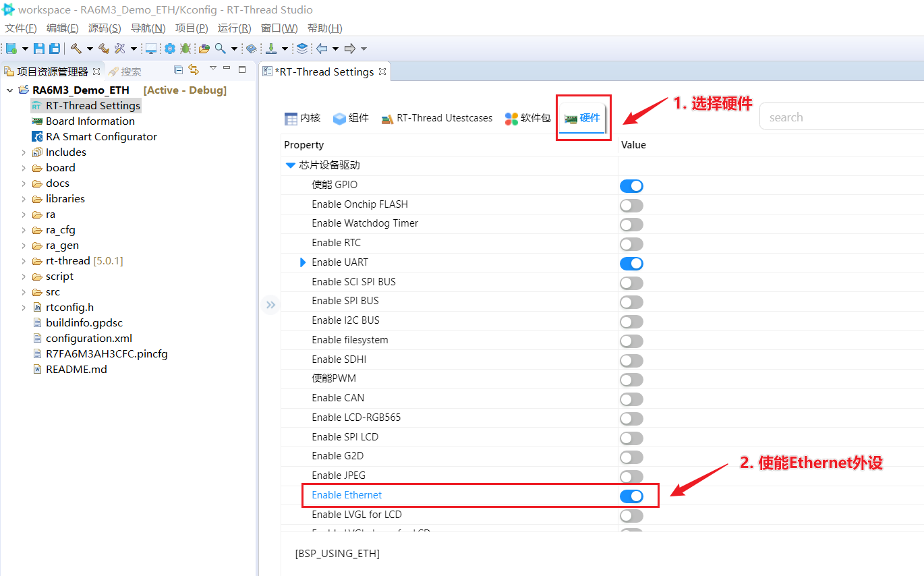Close the RT-Thread Settings editor tab

pyautogui.click(x=382, y=71)
